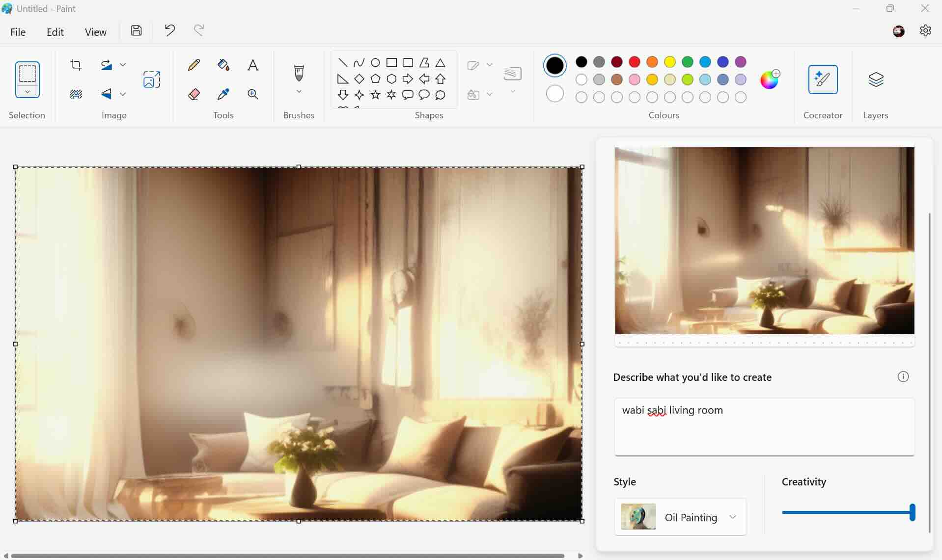This screenshot has width=942, height=560.
Task: Select the Pencil tool
Action: 194,65
